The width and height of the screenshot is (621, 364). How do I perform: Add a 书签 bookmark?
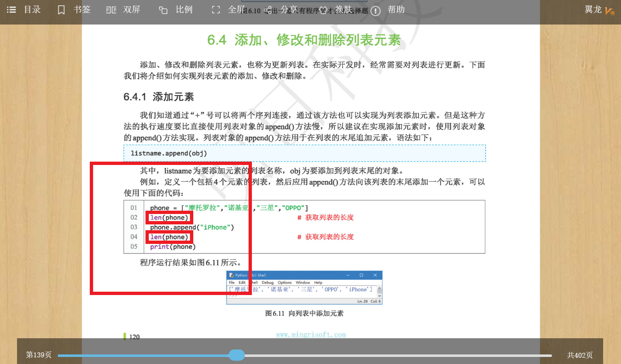(74, 10)
